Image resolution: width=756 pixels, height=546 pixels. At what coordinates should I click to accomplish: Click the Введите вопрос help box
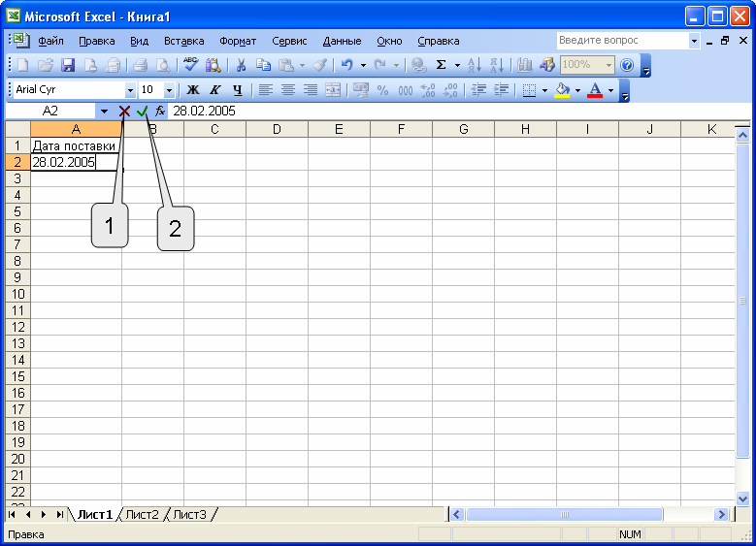tap(622, 41)
